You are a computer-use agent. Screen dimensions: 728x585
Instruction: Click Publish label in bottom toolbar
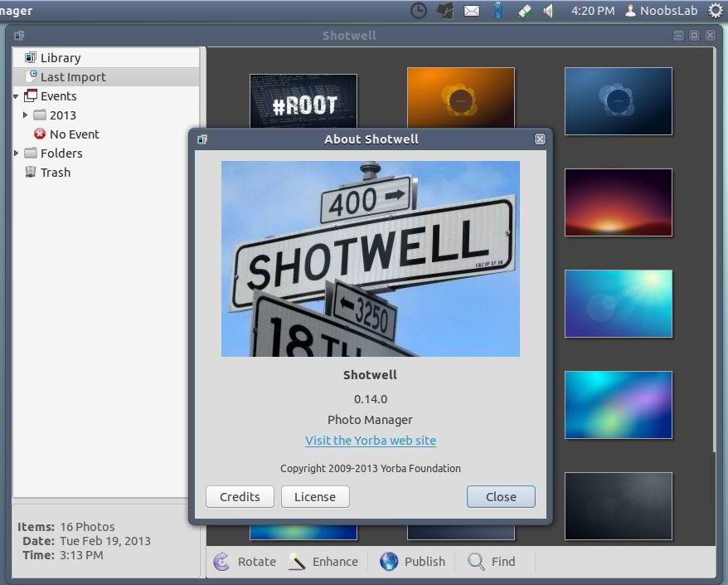pyautogui.click(x=425, y=561)
